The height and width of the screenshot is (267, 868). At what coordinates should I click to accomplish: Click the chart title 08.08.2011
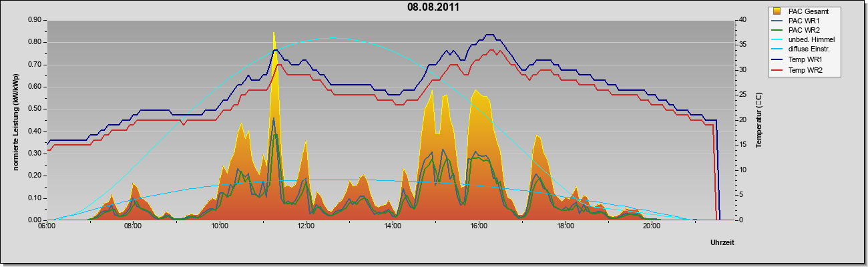[433, 7]
